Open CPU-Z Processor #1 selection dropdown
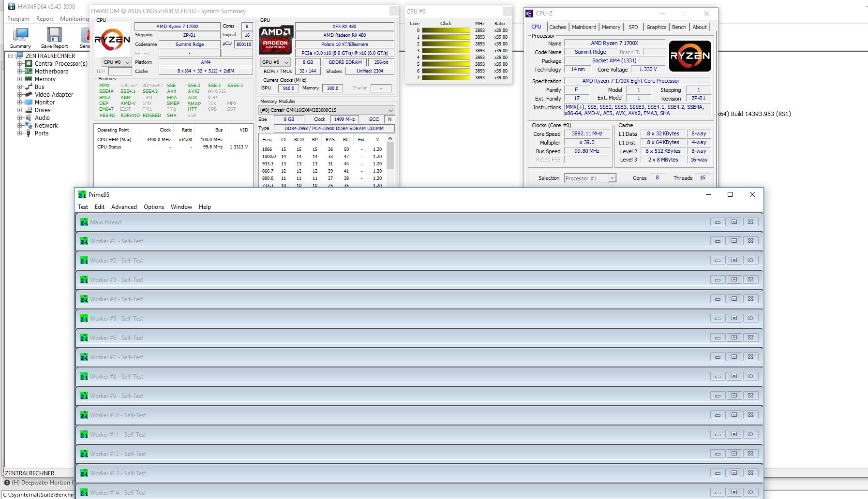The height and width of the screenshot is (499, 868). pos(590,178)
